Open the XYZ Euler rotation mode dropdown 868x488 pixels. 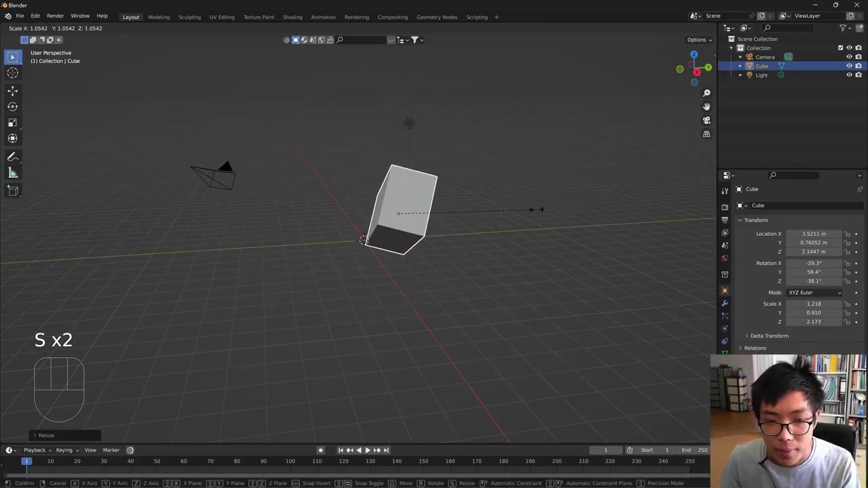tap(814, 292)
